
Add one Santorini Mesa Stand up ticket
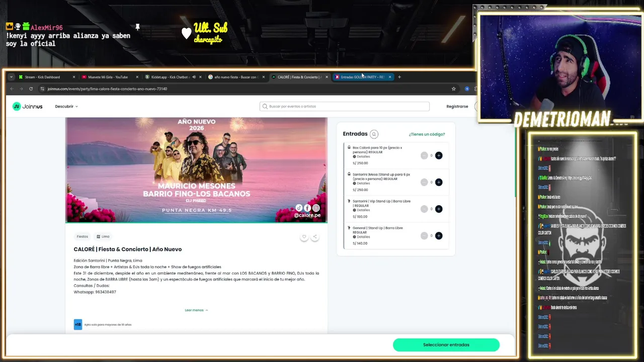(439, 182)
